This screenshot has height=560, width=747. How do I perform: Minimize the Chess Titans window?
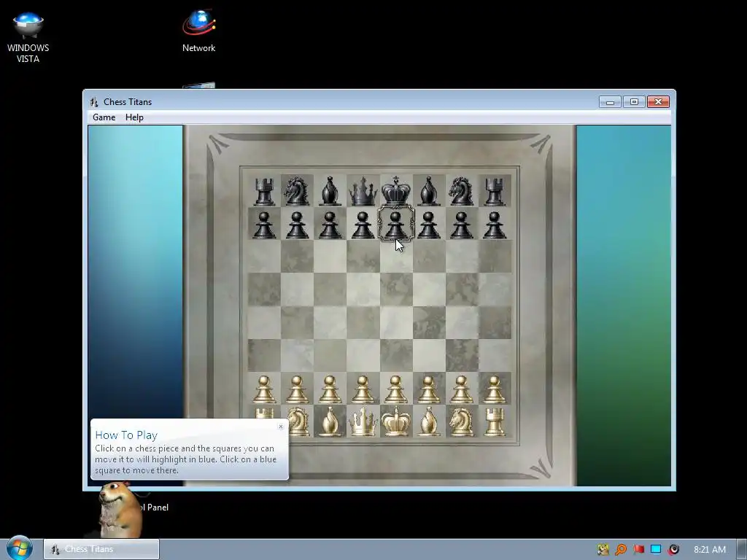tap(610, 102)
